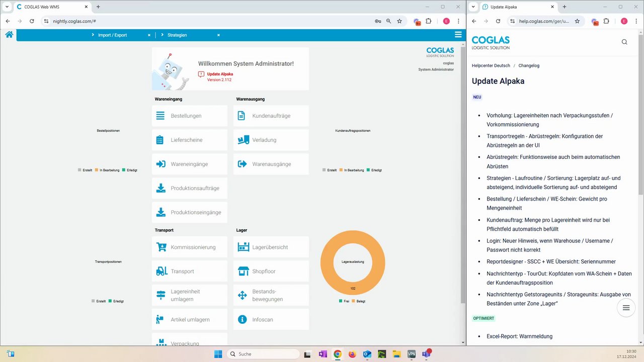Click the Windows taskbar Suche search box

tap(263, 354)
